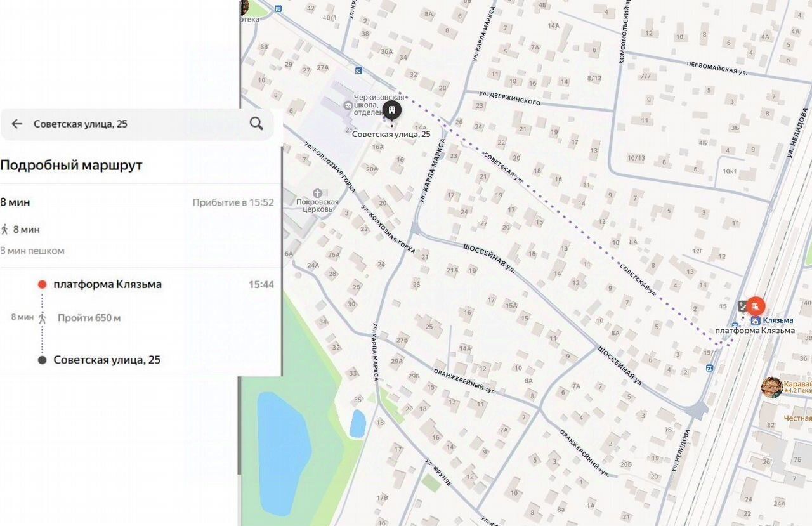
Task: Click the 8 мин пешком line
Action: [32, 251]
